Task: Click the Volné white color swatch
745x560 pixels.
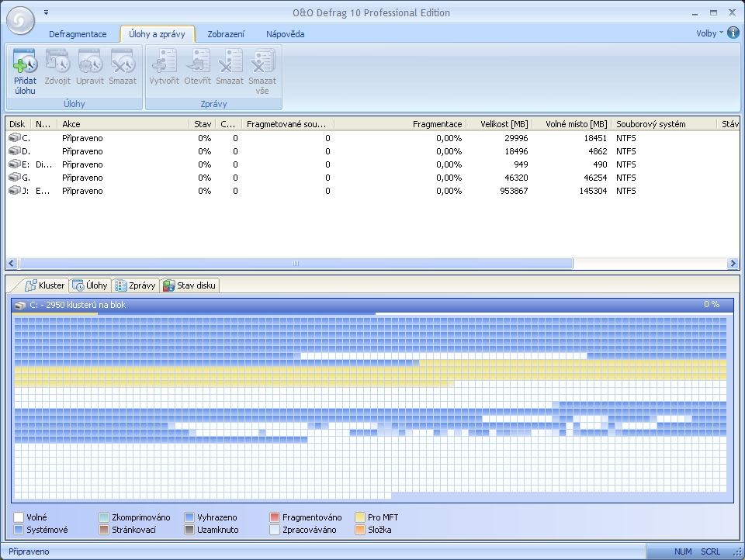Action: coord(19,517)
